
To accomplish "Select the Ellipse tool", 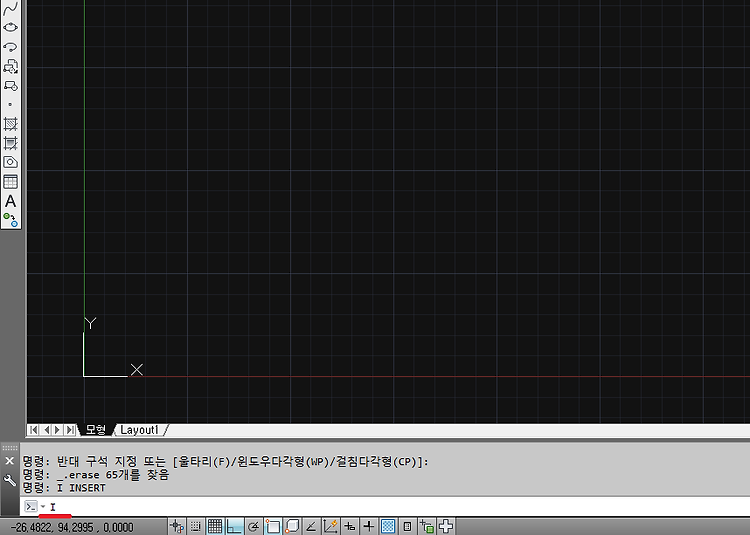I will click(11, 27).
